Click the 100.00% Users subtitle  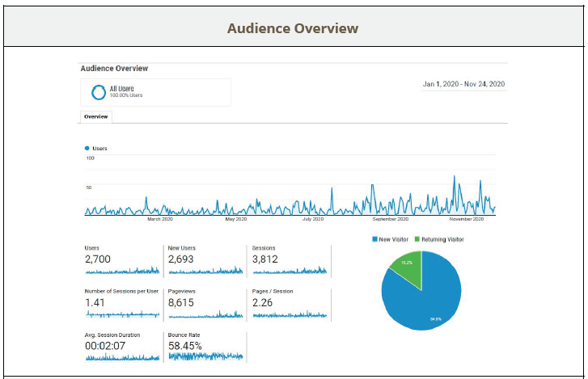click(126, 95)
